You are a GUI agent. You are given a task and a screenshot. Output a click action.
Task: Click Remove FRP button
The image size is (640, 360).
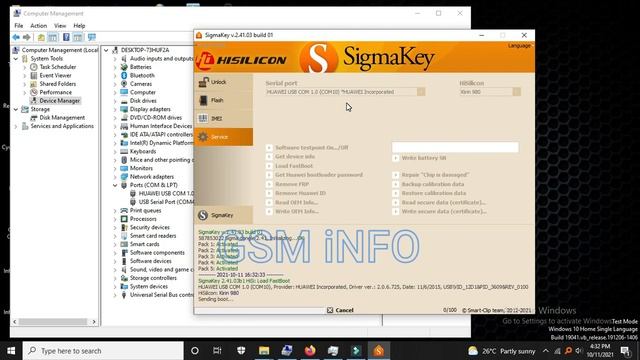point(288,184)
